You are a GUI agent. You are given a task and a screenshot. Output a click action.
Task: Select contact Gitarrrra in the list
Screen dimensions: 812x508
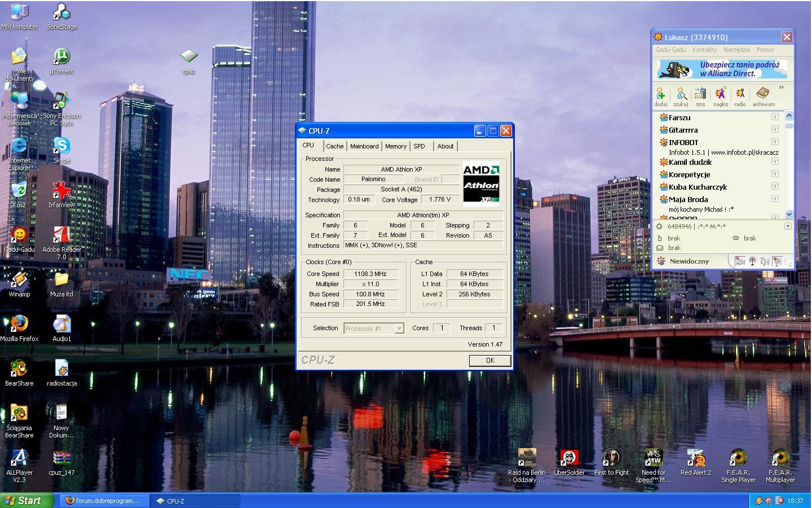point(683,130)
